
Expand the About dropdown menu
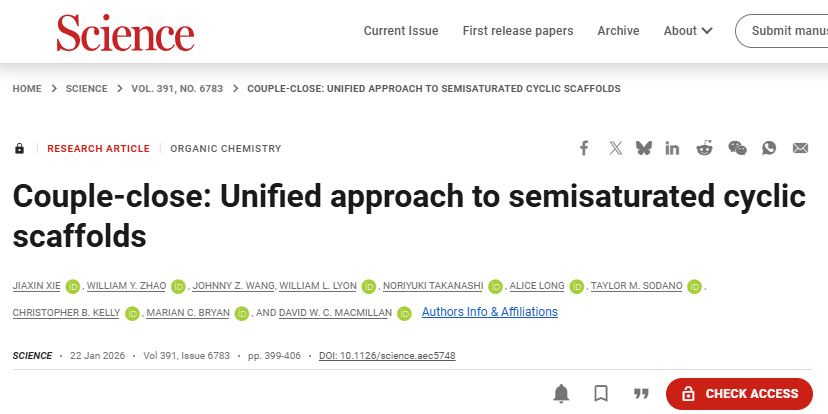click(688, 31)
